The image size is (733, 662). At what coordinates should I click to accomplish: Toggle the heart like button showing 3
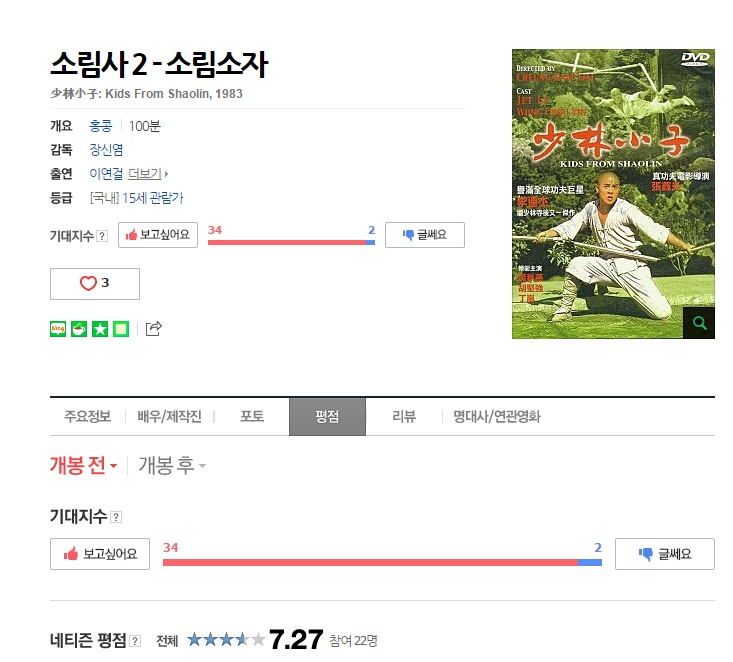tap(95, 284)
